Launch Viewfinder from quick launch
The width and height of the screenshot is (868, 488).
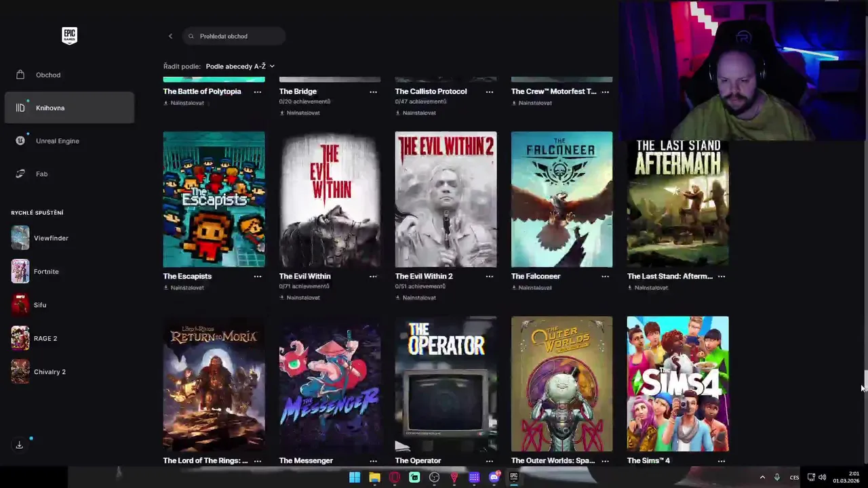point(41,238)
